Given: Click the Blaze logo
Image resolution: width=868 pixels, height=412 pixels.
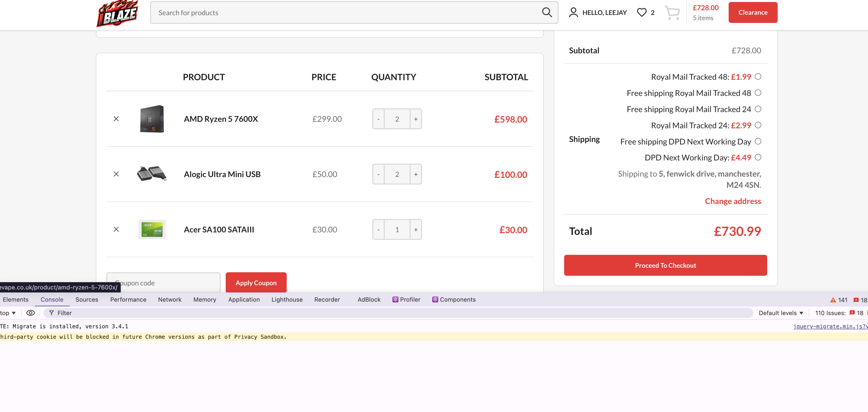Looking at the screenshot, I should click(x=118, y=13).
